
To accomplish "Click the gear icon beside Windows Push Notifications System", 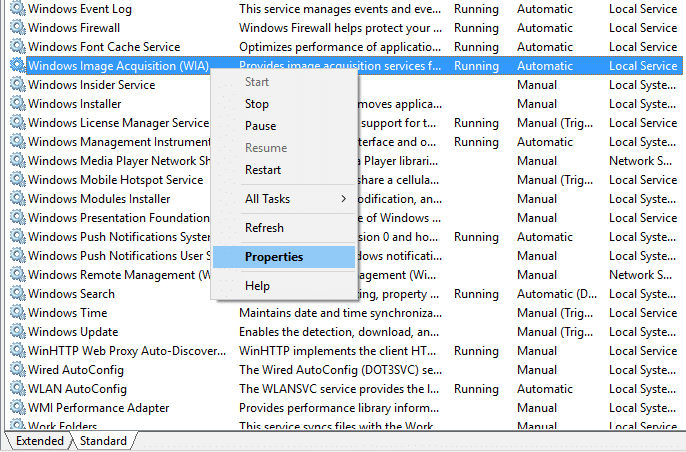I will [18, 237].
